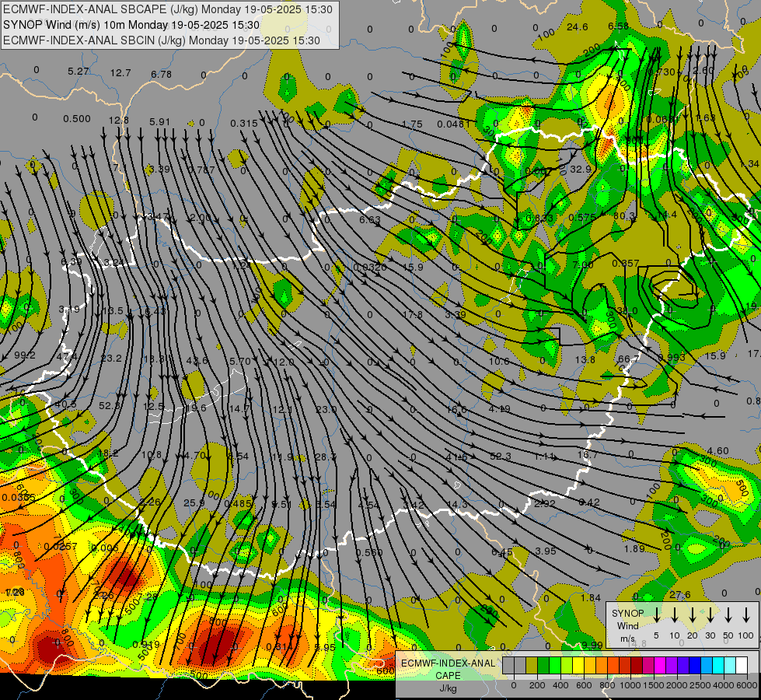Click the map value 12.7
Image resolution: width=761 pixels, height=700 pixels.
pyautogui.click(x=120, y=73)
